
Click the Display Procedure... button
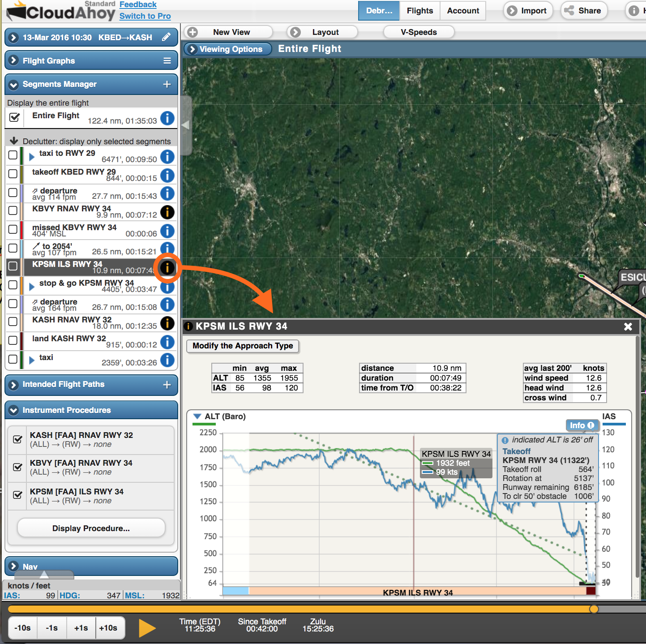pos(91,528)
